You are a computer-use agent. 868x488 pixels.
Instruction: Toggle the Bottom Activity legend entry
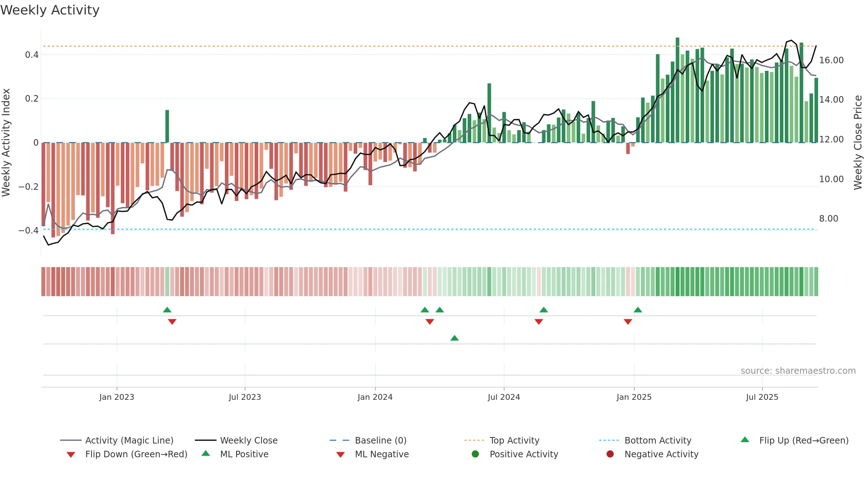(645, 440)
